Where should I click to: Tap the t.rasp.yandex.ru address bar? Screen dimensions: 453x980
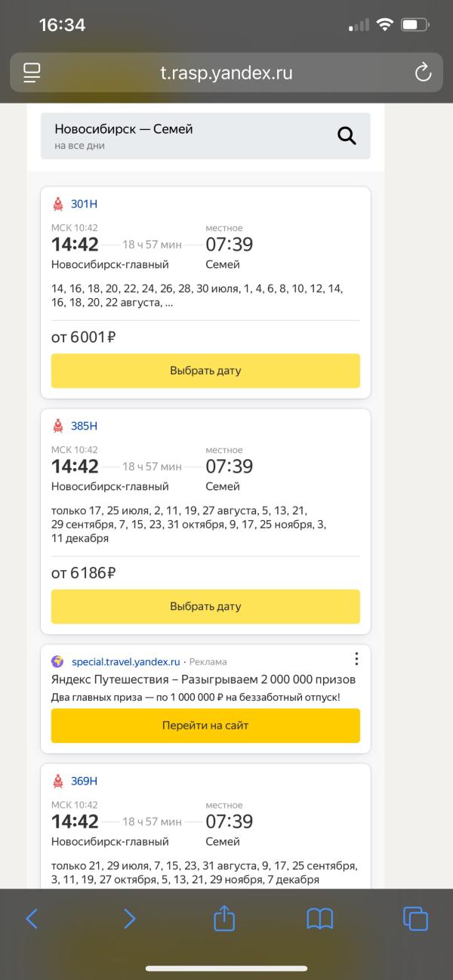tap(226, 72)
